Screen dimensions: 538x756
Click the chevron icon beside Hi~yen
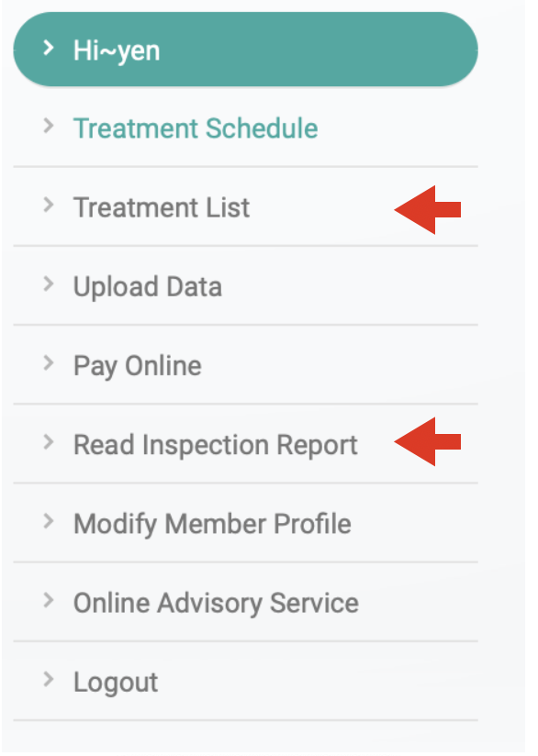49,48
